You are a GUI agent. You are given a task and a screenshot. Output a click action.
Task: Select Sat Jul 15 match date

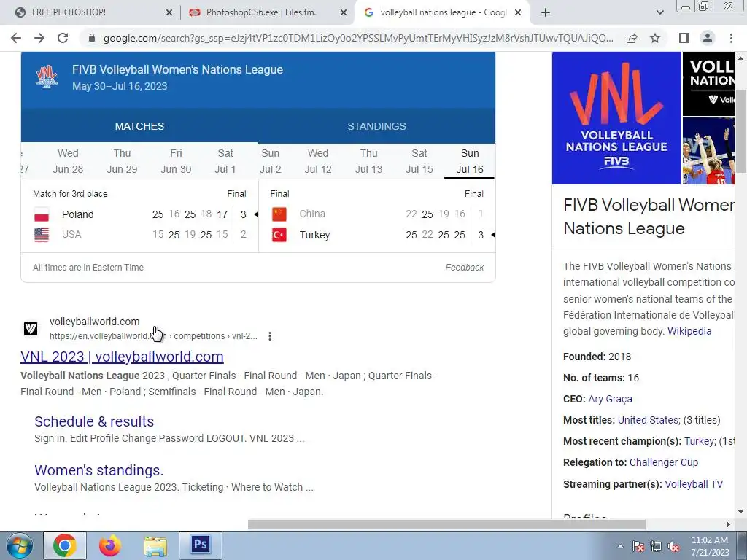click(x=419, y=161)
